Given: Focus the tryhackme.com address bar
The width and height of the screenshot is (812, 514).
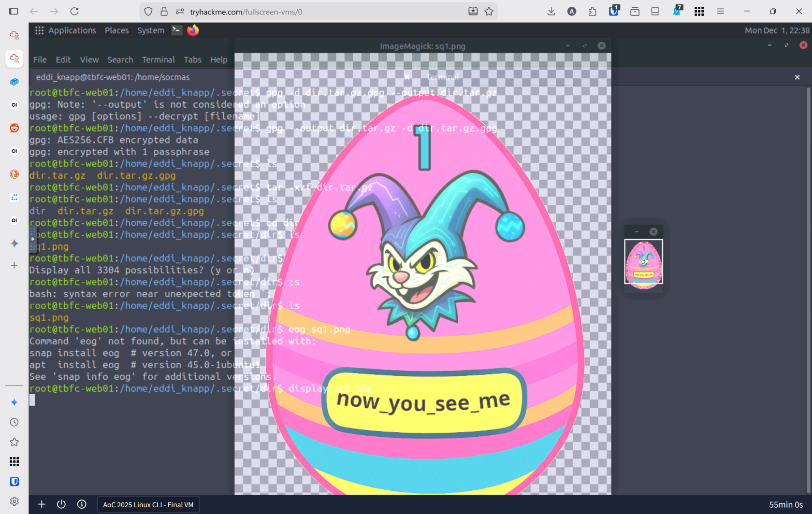Looking at the screenshot, I should (x=319, y=12).
